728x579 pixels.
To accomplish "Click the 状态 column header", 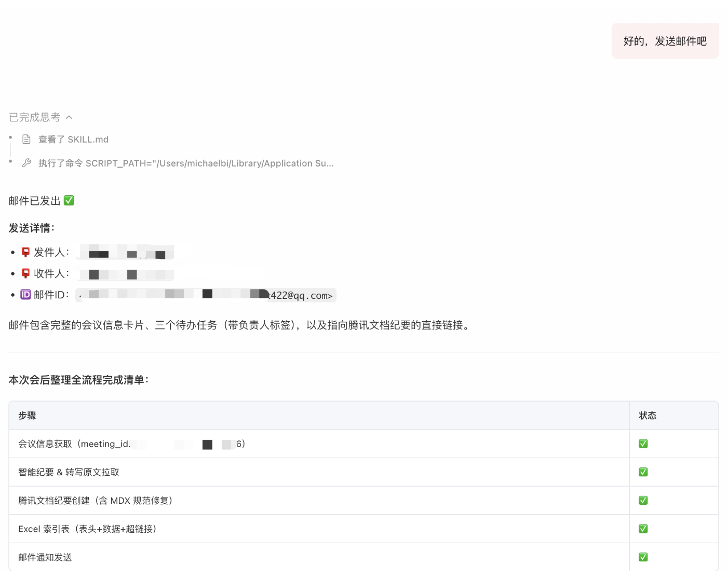I will tap(648, 416).
